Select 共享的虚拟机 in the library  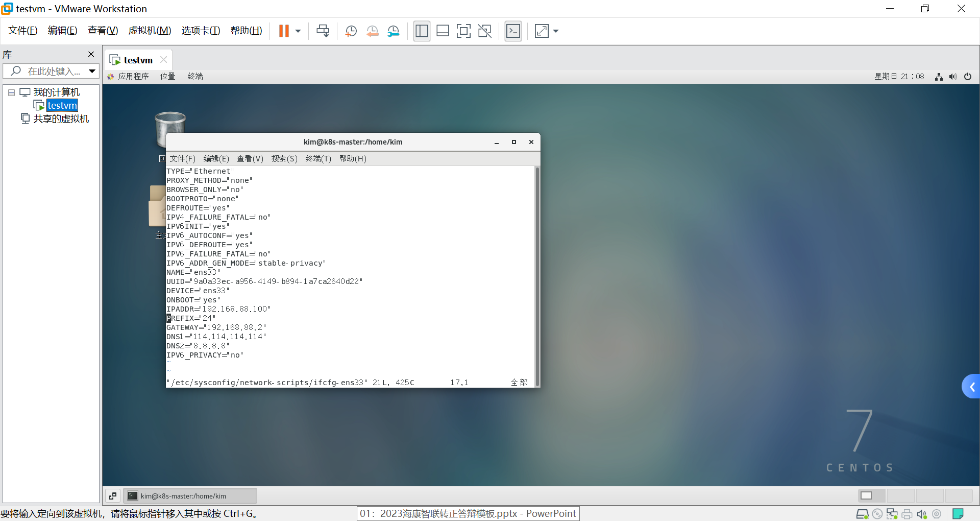pos(61,119)
